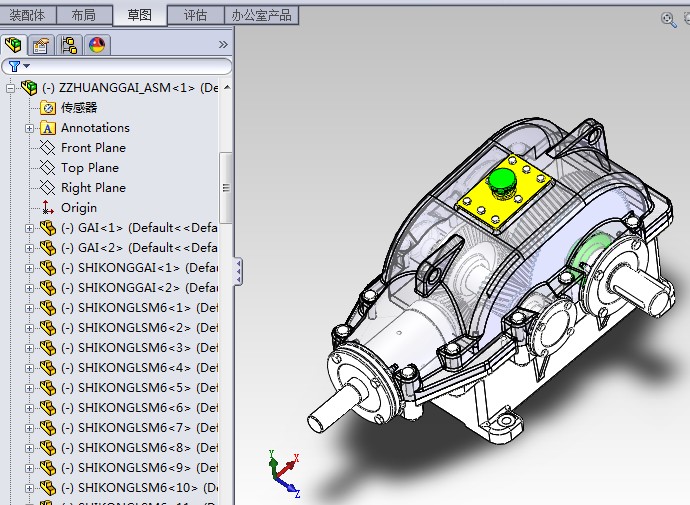The width and height of the screenshot is (690, 505).
Task: Select the 草图 ribbon tab
Action: tap(140, 15)
